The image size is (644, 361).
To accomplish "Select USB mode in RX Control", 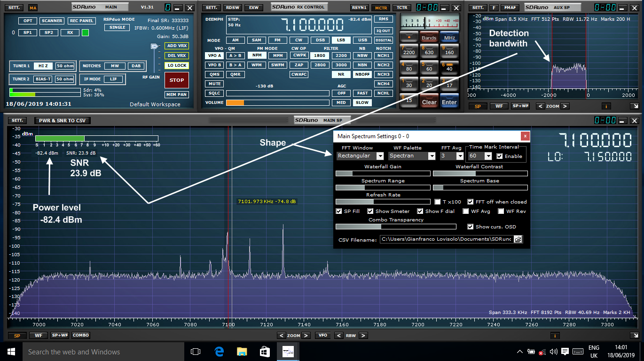I will (363, 40).
